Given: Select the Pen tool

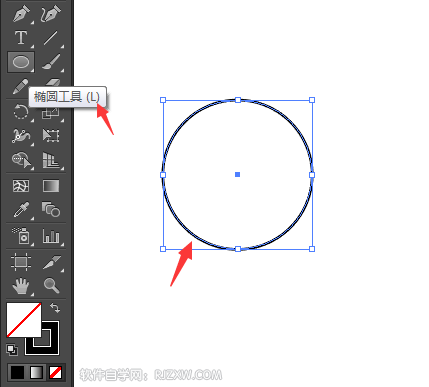Looking at the screenshot, I should pos(21,14).
